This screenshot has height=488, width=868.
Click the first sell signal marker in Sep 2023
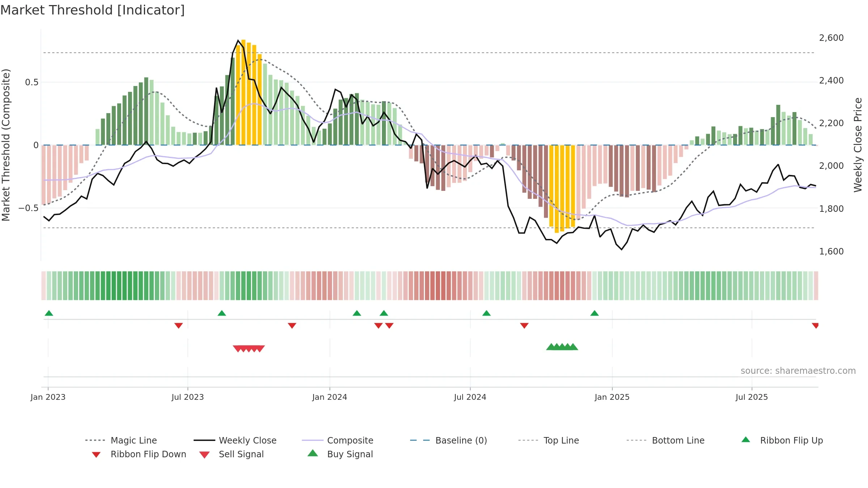(238, 349)
